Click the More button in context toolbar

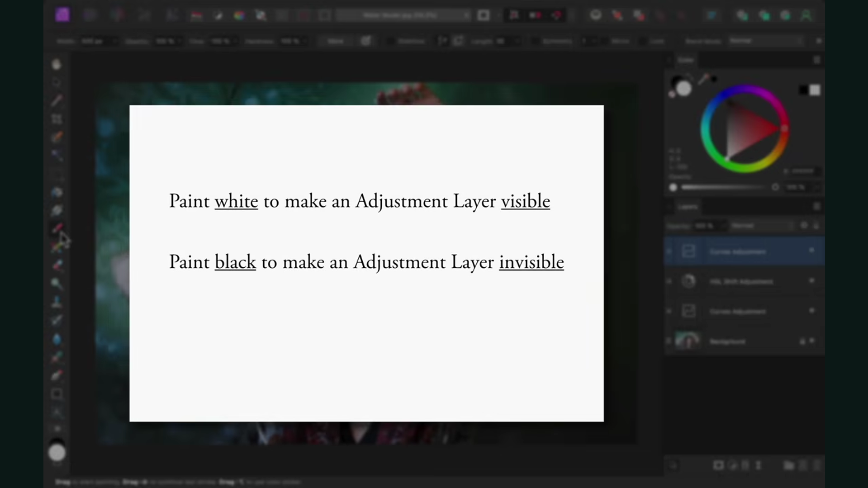point(335,41)
